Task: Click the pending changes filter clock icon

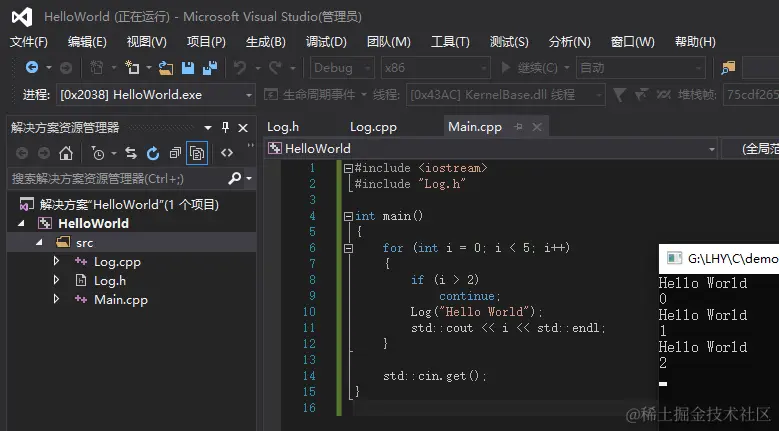Action: pos(98,153)
